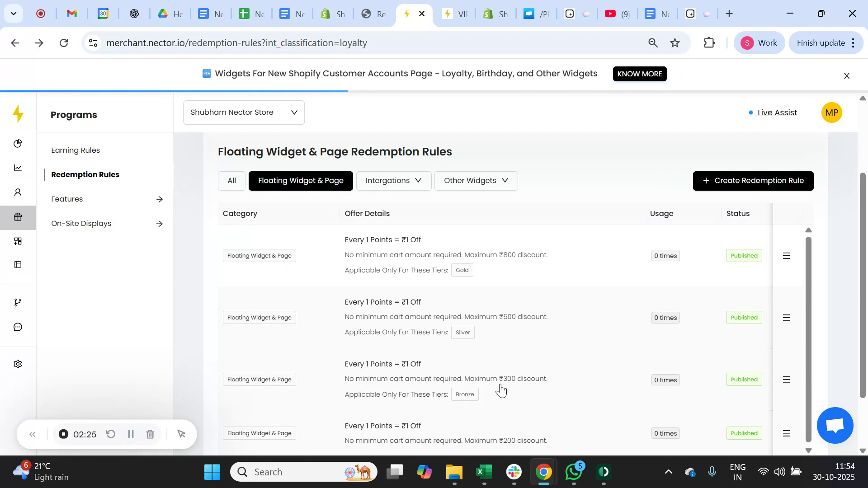Open the customers section via person icon
Image resolution: width=868 pixels, height=488 pixels.
[18, 192]
